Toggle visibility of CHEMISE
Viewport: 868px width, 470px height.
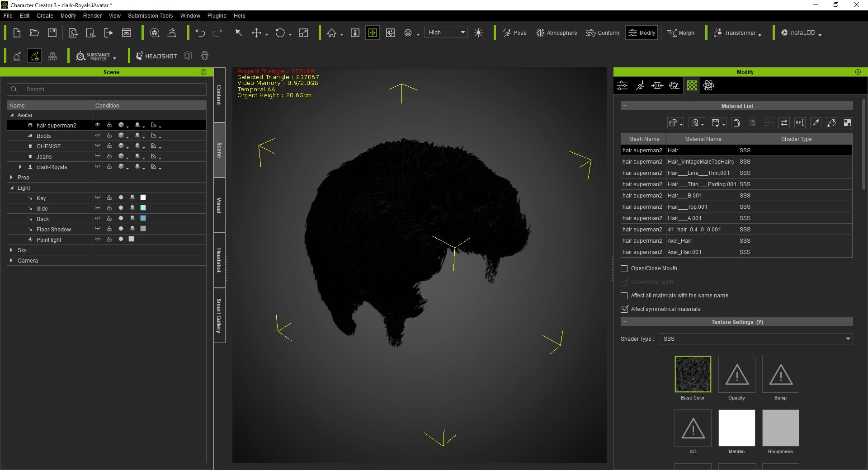(x=97, y=146)
